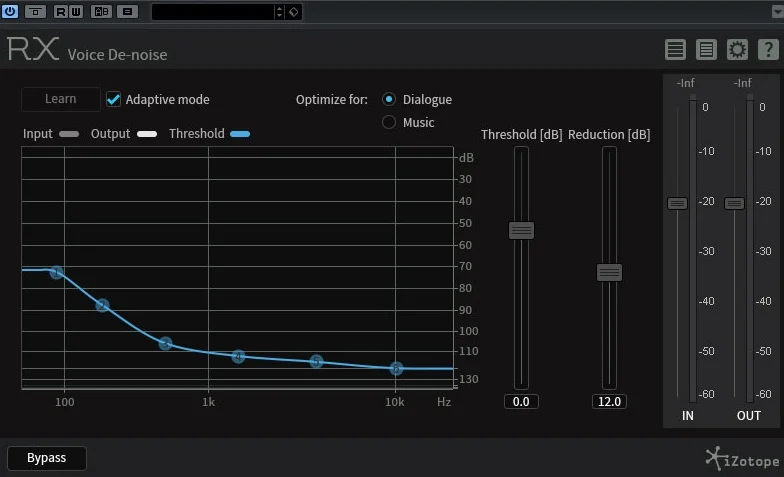Click the 10k frequency axis label
This screenshot has height=477, width=784.
click(x=394, y=402)
